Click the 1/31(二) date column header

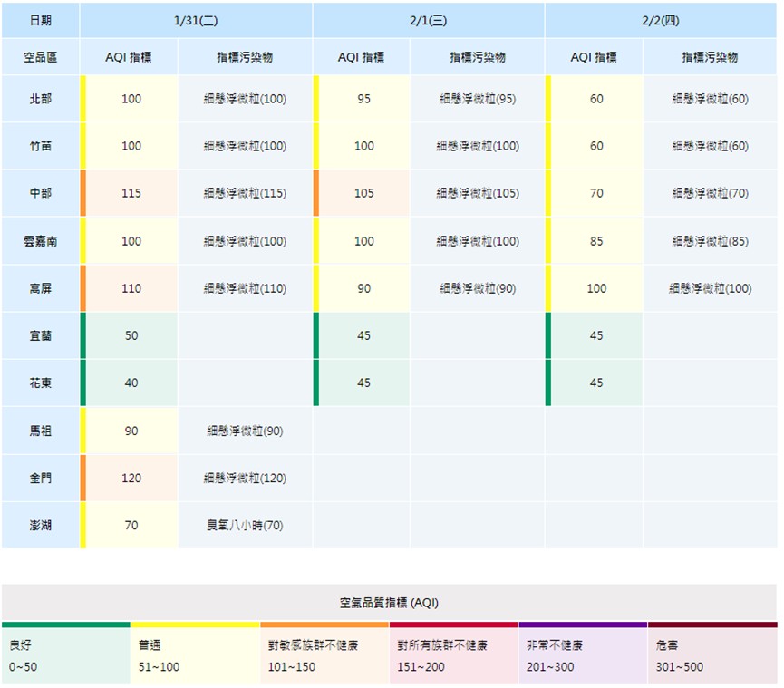coord(195,20)
